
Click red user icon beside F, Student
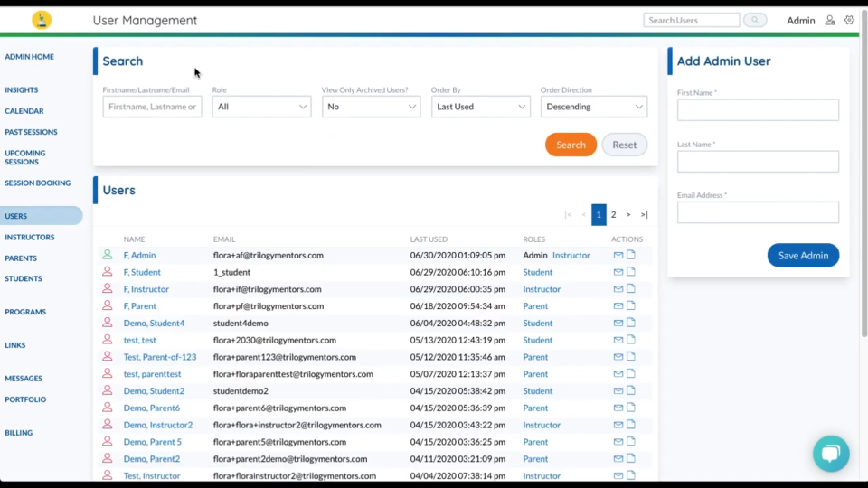pyautogui.click(x=108, y=272)
